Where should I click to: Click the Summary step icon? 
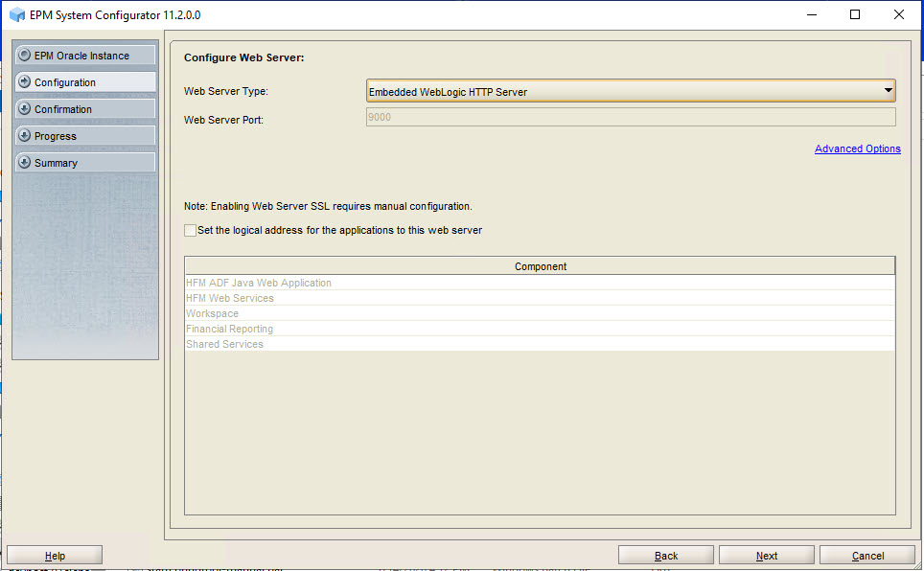click(24, 162)
